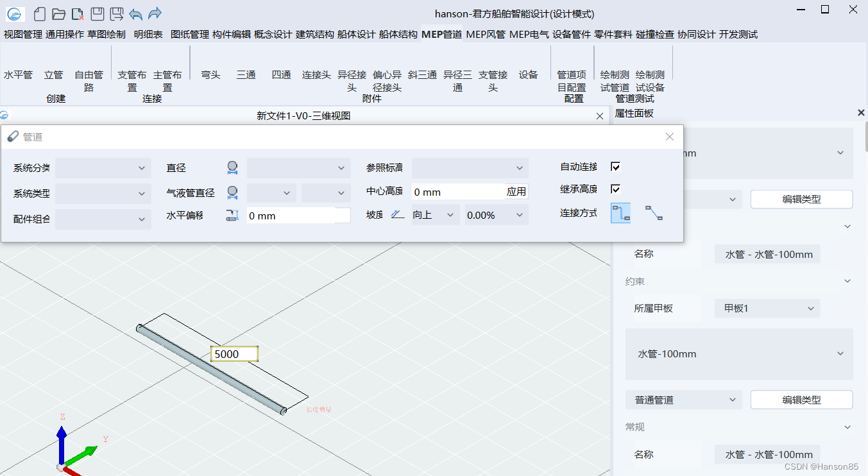Click the Open folder icon
This screenshot has width=868, height=476.
pos(58,13)
